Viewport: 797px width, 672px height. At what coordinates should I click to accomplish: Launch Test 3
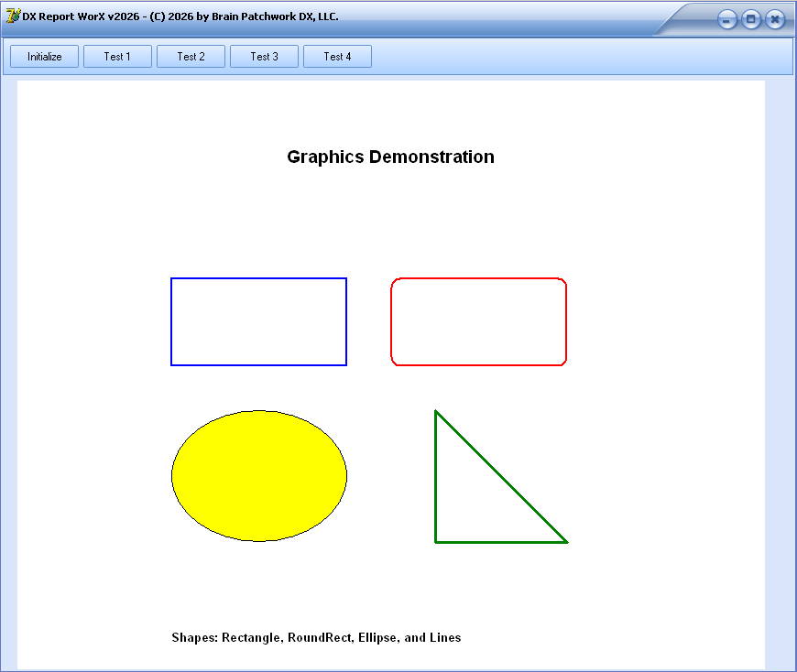(x=264, y=57)
